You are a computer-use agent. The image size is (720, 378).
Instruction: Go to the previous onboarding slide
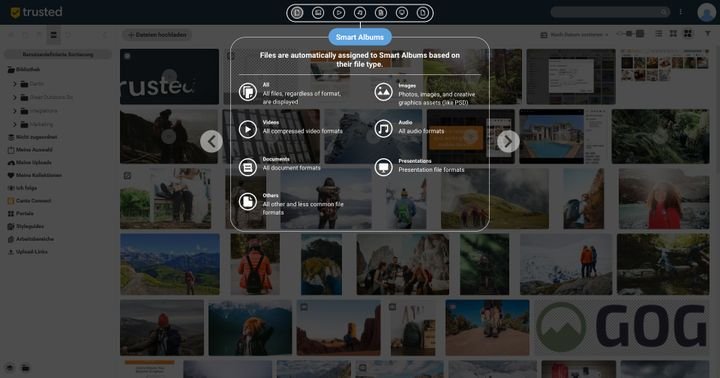(211, 141)
